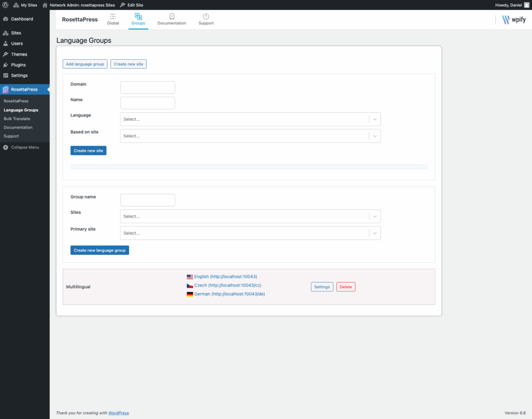Open Language Groups submenu item

click(21, 110)
